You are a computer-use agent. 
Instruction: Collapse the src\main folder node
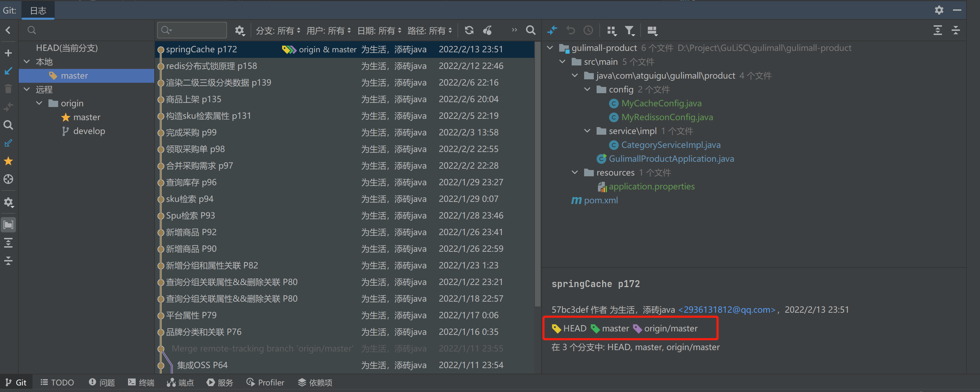point(563,62)
